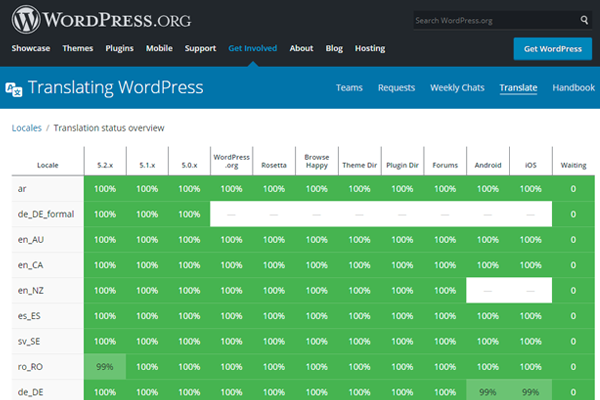The image size is (600, 400).
Task: Open the About menu item
Action: (x=301, y=48)
